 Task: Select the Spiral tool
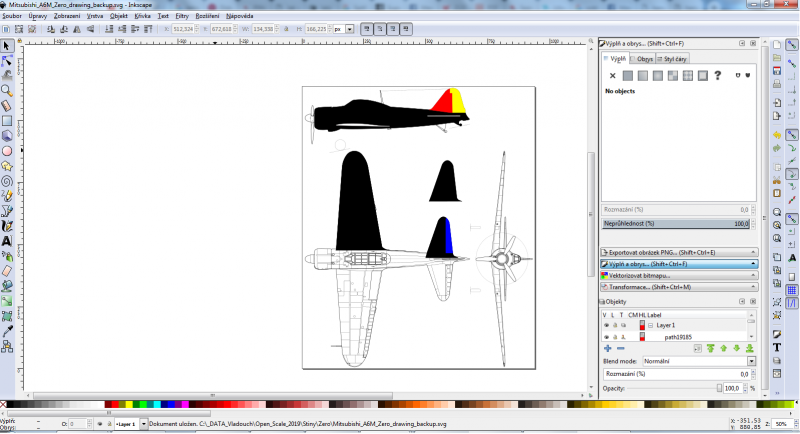(x=7, y=181)
